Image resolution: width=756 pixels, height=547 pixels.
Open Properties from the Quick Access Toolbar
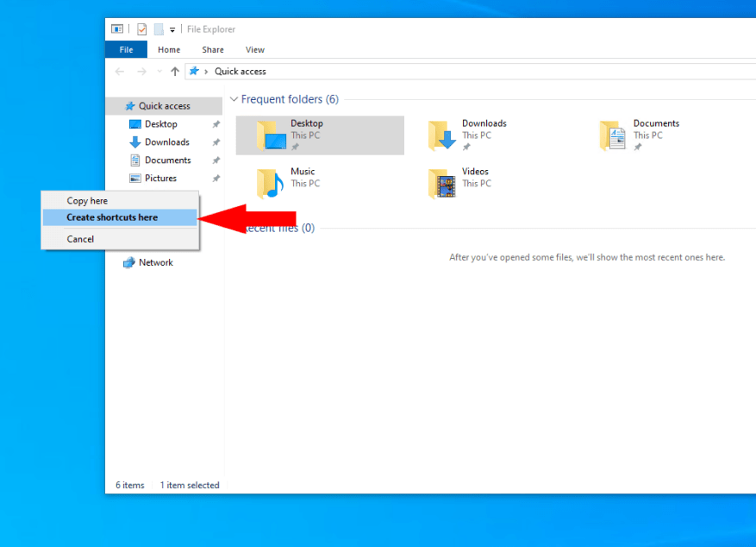(x=141, y=28)
